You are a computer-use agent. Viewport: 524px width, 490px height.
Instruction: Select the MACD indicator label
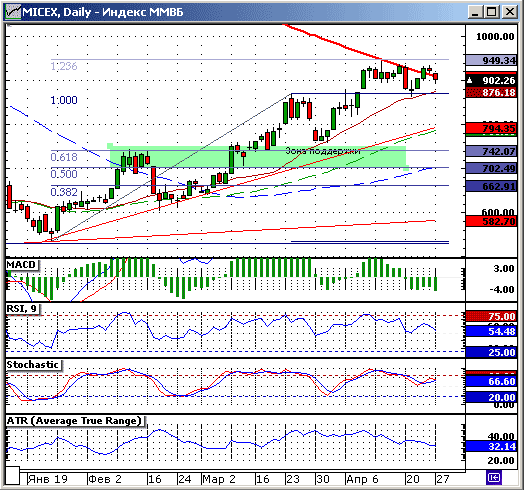tap(22, 265)
